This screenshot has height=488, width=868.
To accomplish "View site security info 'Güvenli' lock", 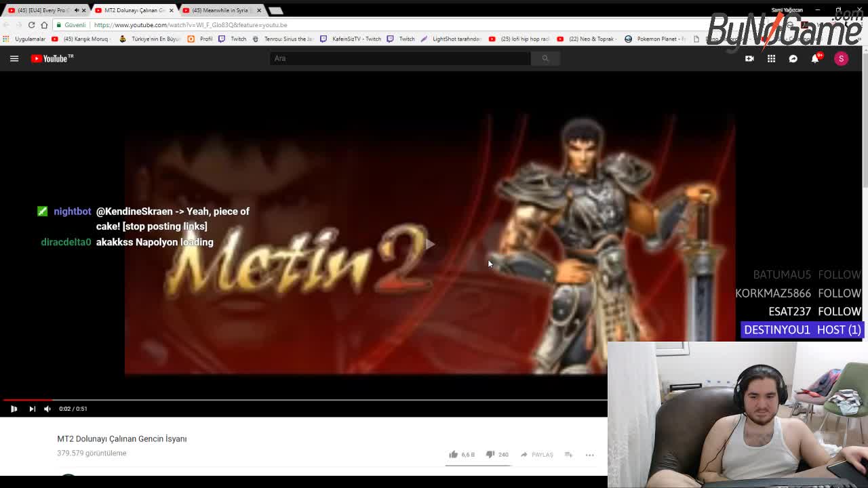I will coord(71,25).
